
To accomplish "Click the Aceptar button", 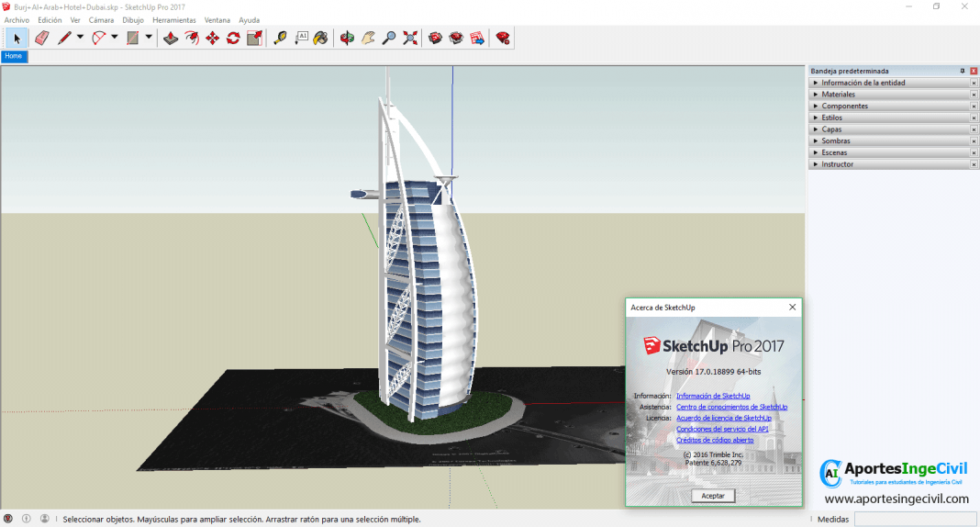I will [x=713, y=496].
